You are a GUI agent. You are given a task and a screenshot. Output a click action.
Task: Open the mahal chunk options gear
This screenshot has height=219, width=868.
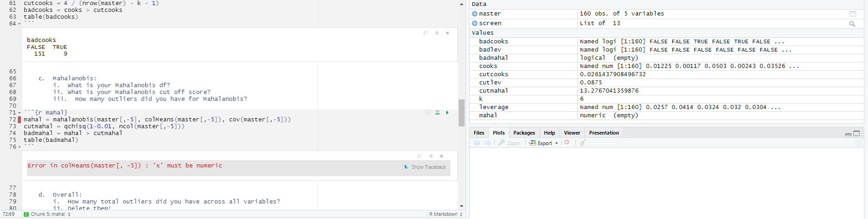pyautogui.click(x=428, y=113)
